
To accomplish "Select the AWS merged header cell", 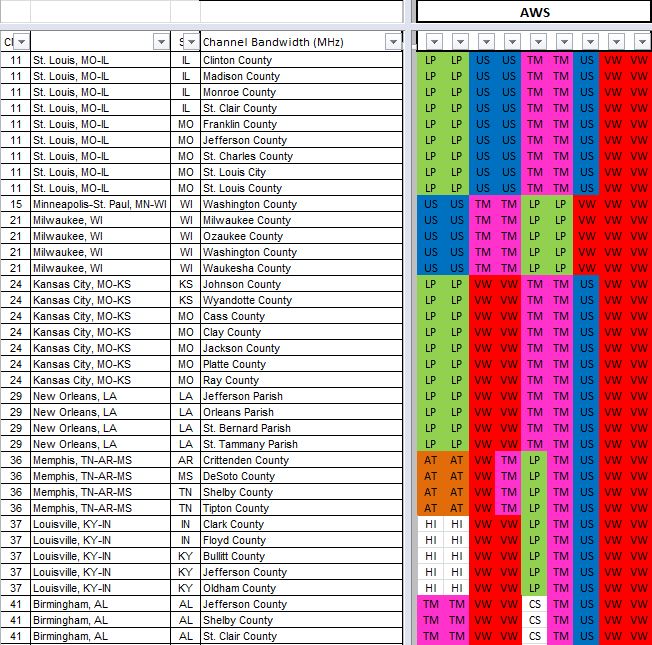I will 534,12.
